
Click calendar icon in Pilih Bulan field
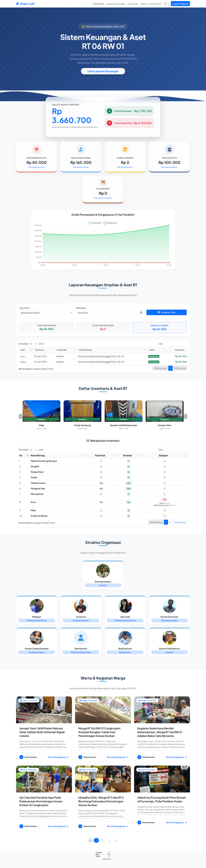click(141, 313)
